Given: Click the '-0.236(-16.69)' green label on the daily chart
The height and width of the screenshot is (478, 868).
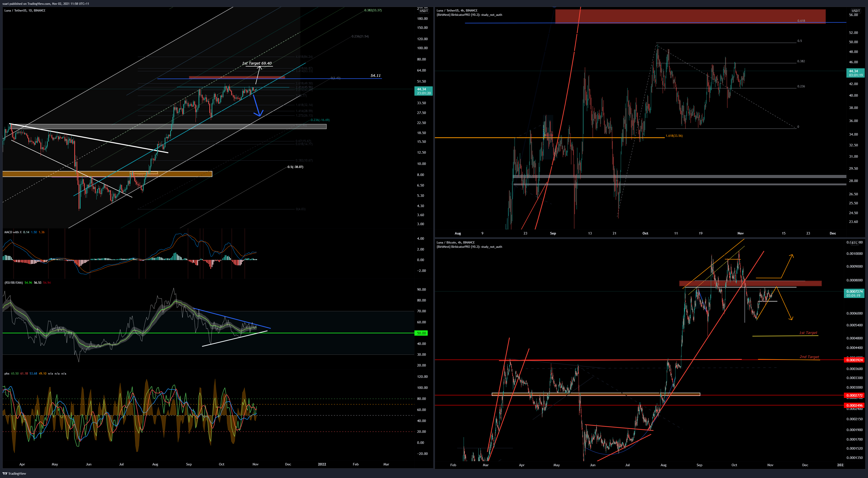Looking at the screenshot, I should pos(320,120).
